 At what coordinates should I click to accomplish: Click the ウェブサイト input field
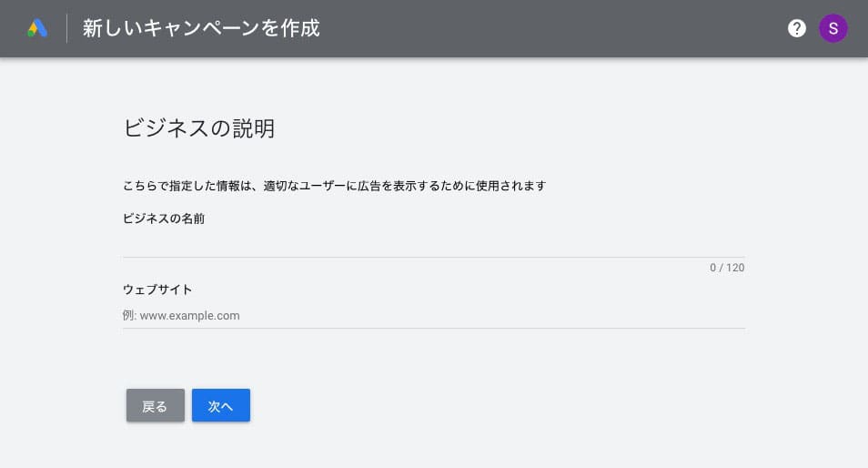433,315
